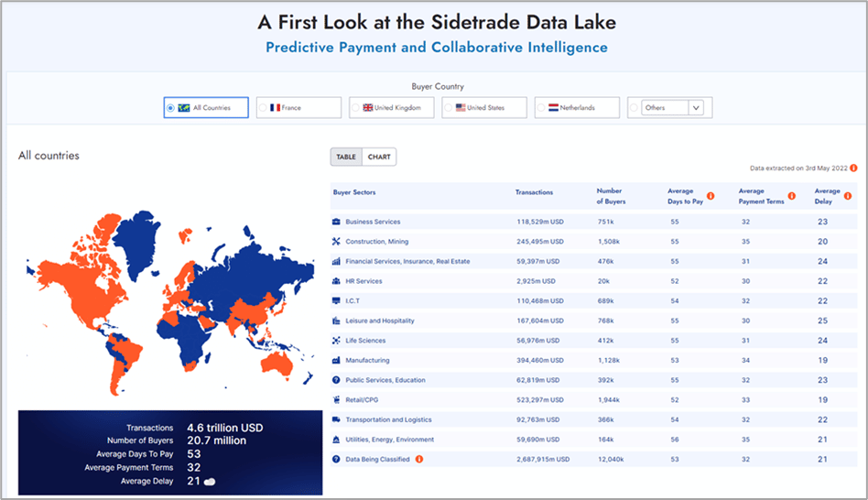Viewport: 868px width, 500px height.
Task: Click the Leisure and Hospitality row label
Action: 380,321
